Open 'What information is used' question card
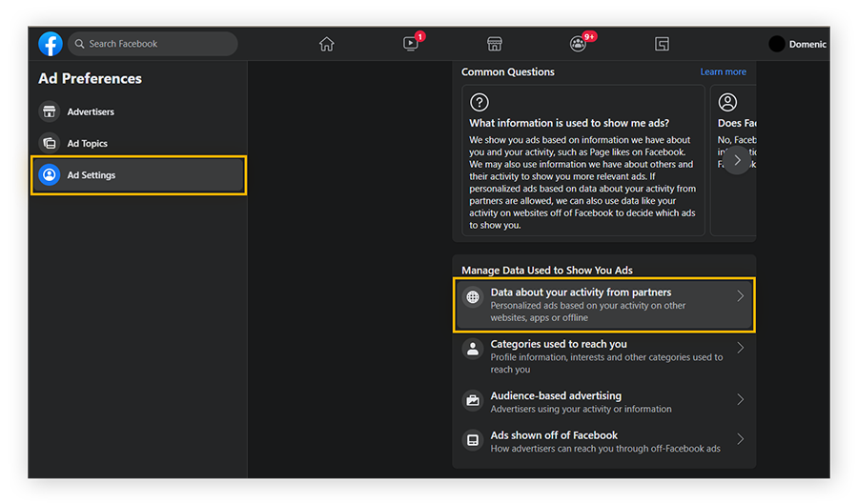The width and height of the screenshot is (858, 504). coord(583,160)
